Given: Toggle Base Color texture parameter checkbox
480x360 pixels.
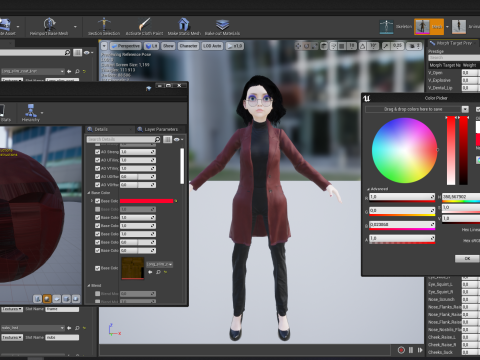Looking at the screenshot, I should click(x=98, y=268).
